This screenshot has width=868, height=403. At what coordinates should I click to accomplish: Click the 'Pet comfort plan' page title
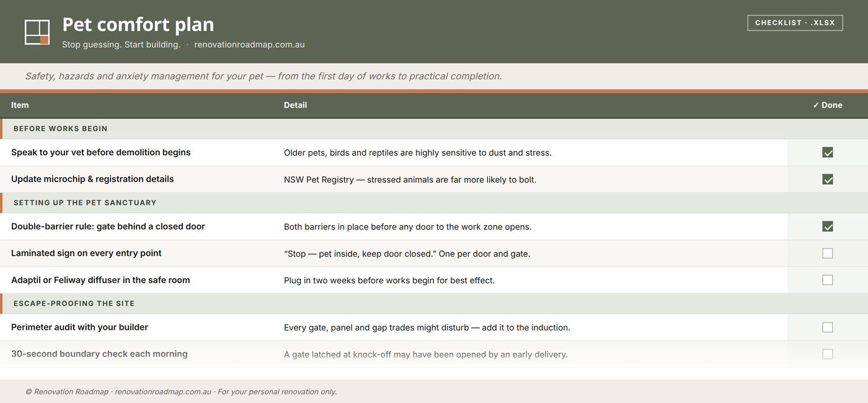[x=138, y=24]
